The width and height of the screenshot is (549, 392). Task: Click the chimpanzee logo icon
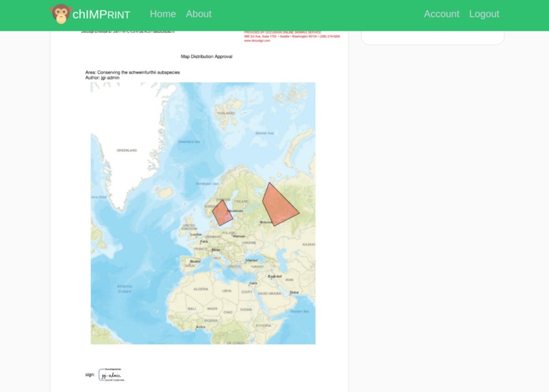tap(62, 14)
